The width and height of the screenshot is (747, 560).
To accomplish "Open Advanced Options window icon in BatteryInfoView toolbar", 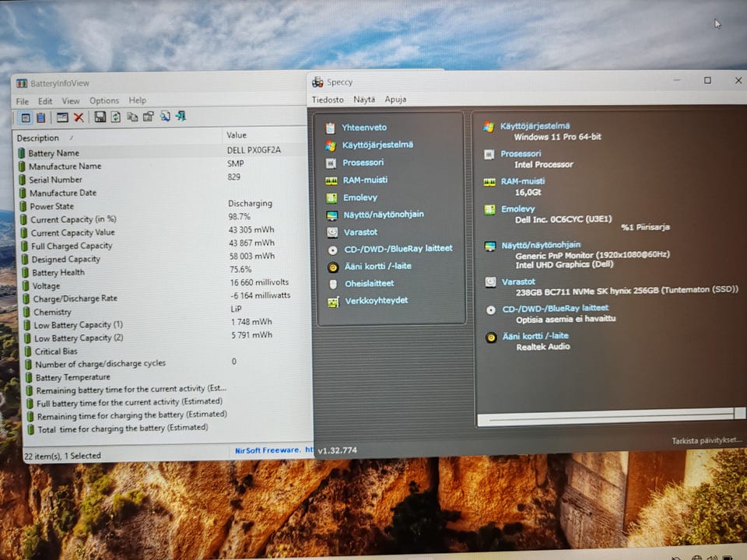I will pos(62,117).
